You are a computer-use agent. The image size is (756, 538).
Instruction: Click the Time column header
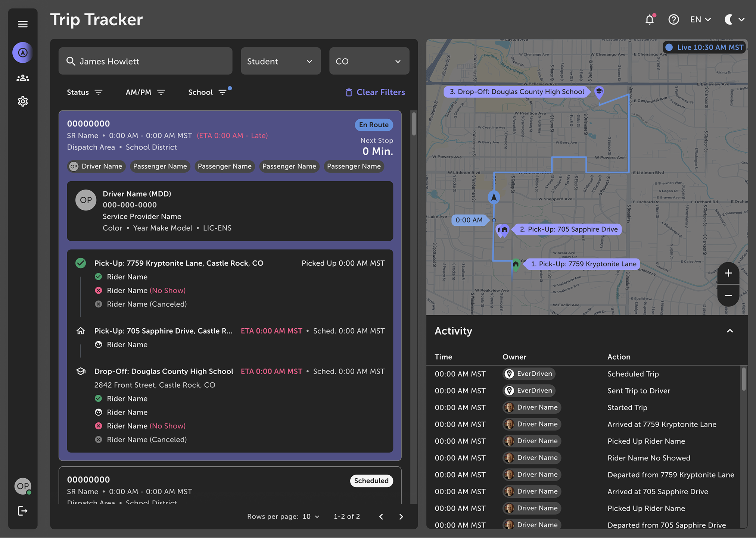click(443, 357)
